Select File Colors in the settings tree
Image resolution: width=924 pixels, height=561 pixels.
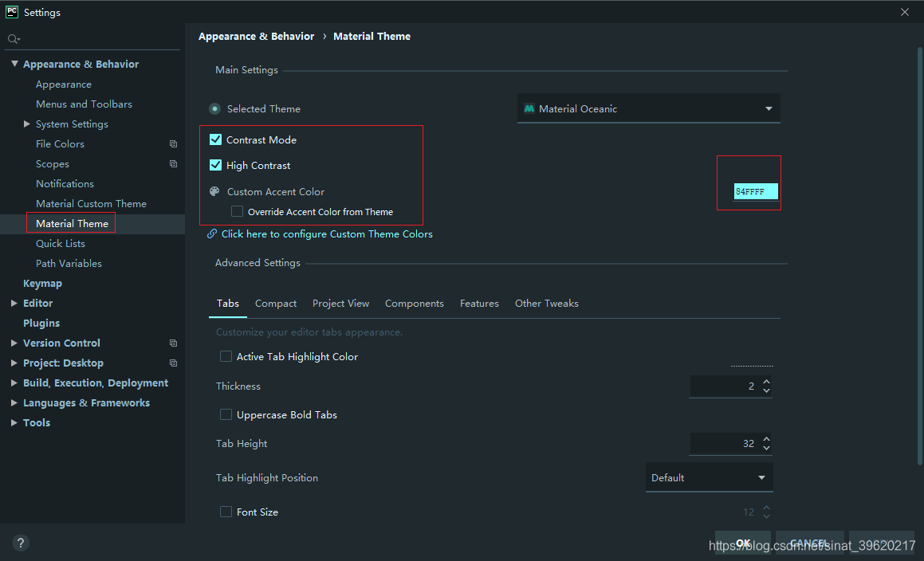[x=60, y=143]
